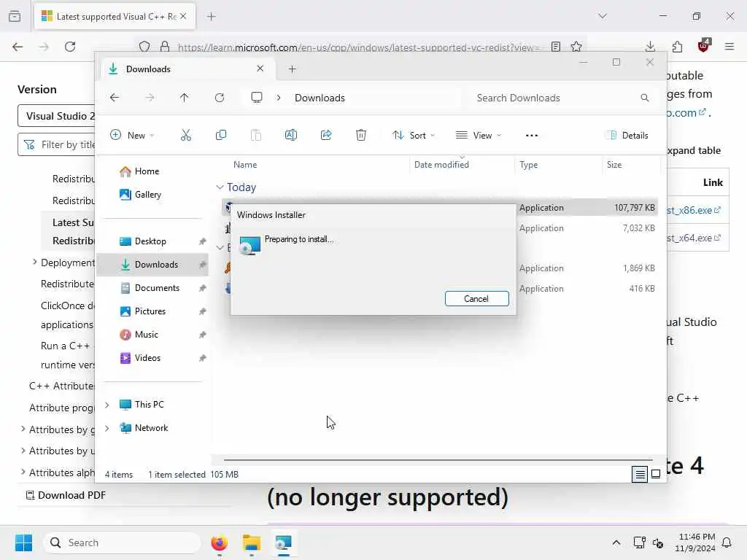Image resolution: width=747 pixels, height=560 pixels.
Task: Expand Attributes alphabetical item in webpage sidebar
Action: tap(23, 472)
